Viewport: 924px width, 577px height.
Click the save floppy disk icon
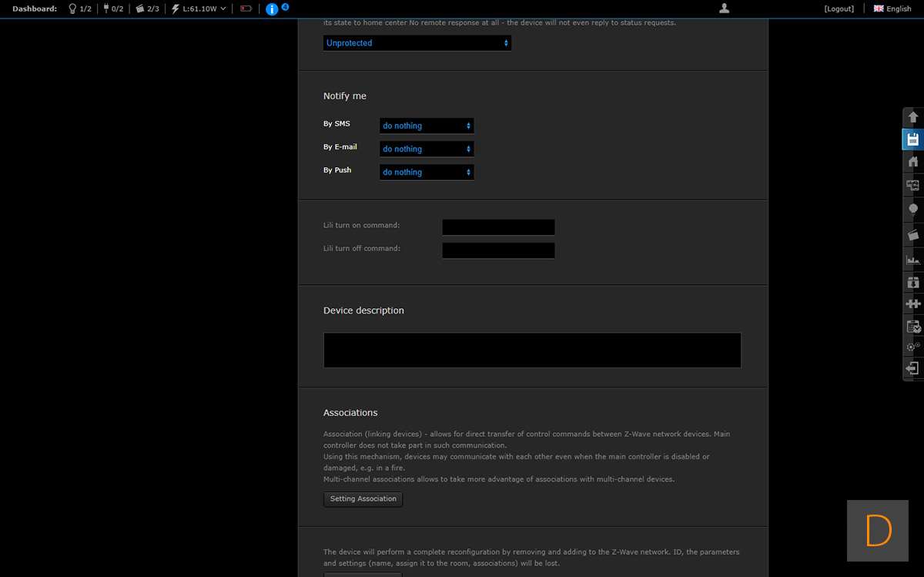pos(913,139)
